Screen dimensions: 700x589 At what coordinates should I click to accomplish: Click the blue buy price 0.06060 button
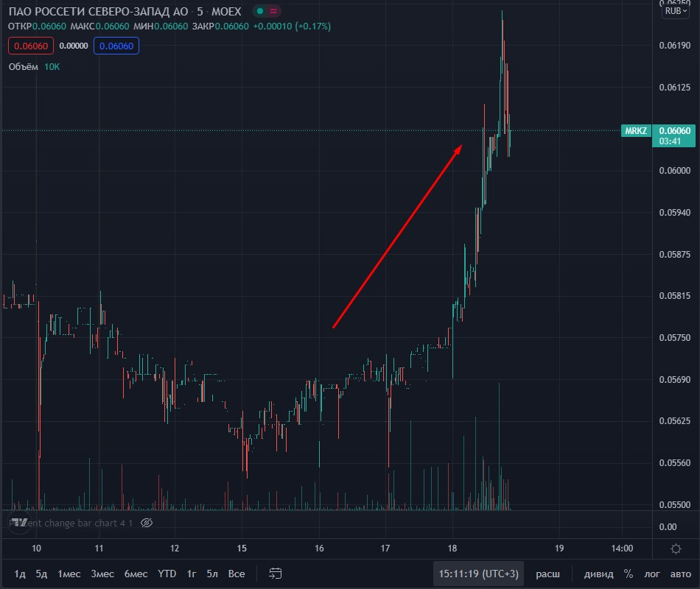(116, 46)
